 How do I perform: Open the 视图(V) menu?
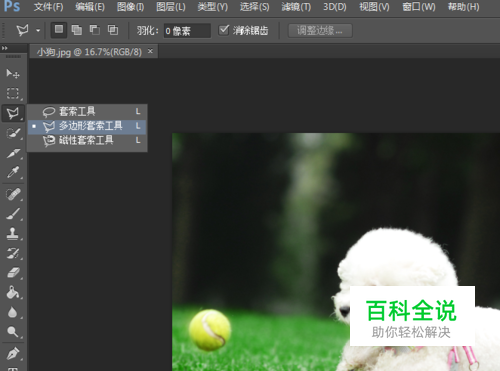click(374, 7)
